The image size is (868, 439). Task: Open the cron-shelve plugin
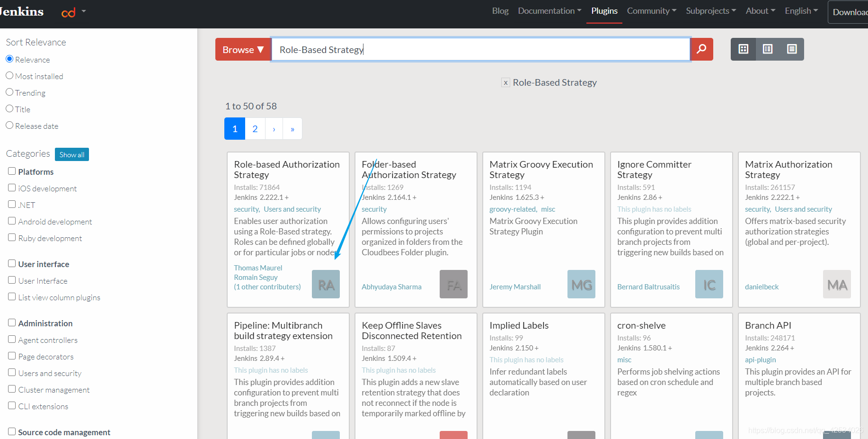[641, 325]
